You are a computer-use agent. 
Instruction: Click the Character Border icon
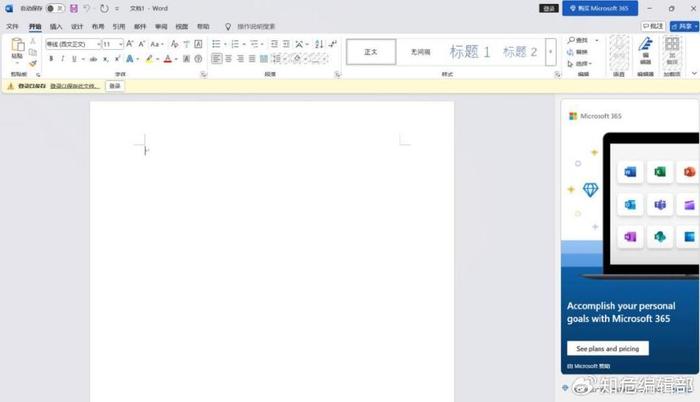click(198, 44)
